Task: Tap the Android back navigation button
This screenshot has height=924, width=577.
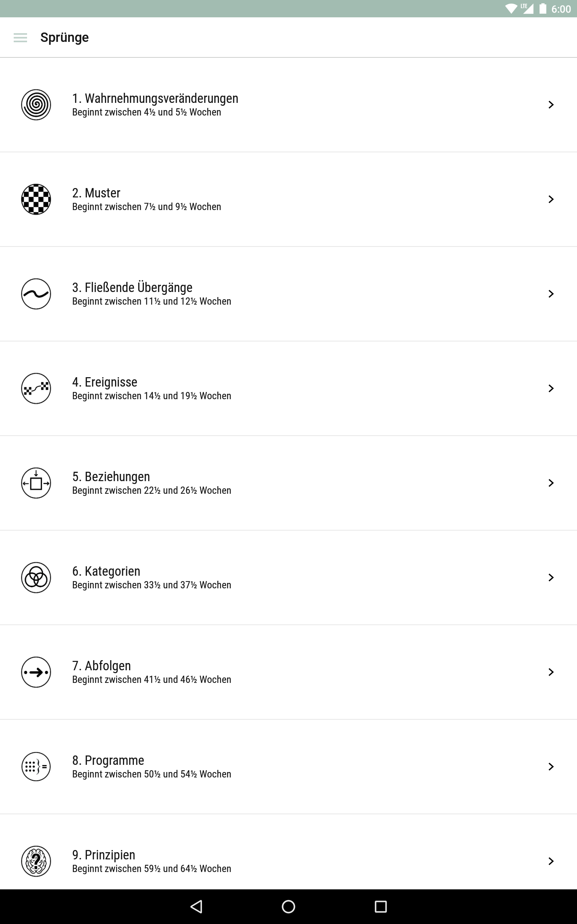Action: pyautogui.click(x=196, y=906)
